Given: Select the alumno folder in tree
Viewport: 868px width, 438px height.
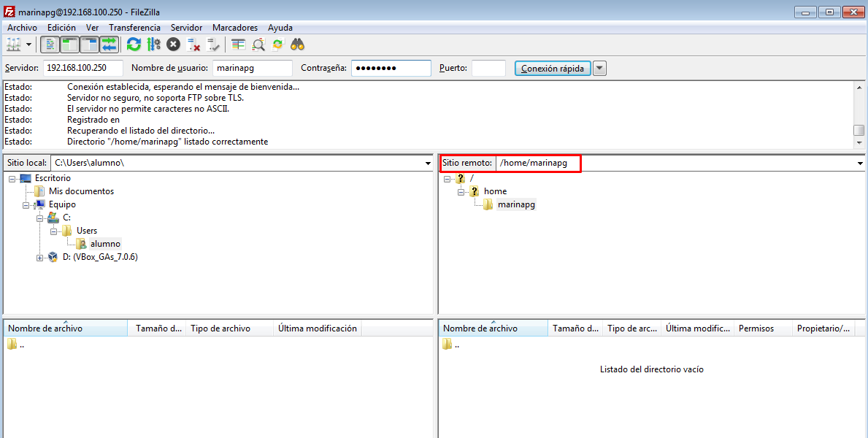Looking at the screenshot, I should [105, 244].
